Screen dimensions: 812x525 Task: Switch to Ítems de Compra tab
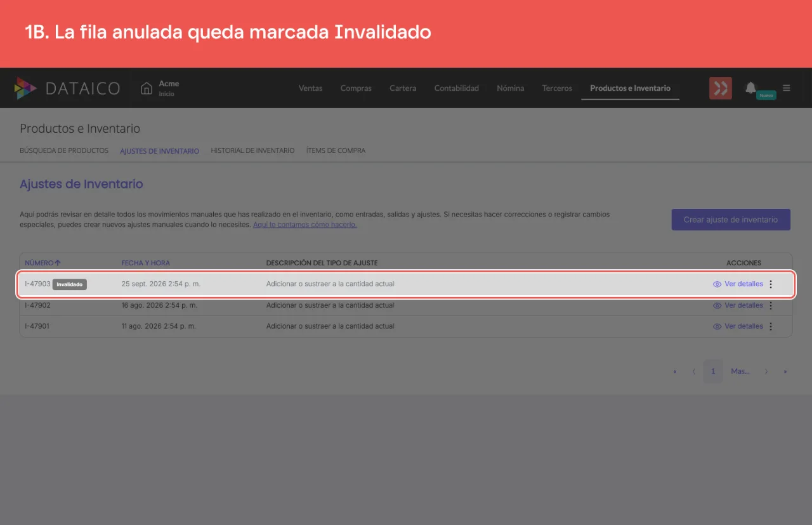coord(336,151)
